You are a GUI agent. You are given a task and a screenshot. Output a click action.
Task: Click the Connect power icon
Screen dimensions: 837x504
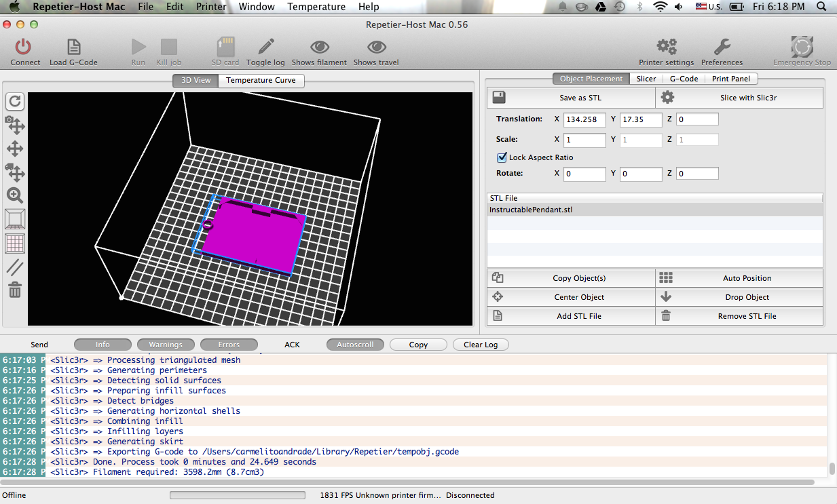click(23, 47)
